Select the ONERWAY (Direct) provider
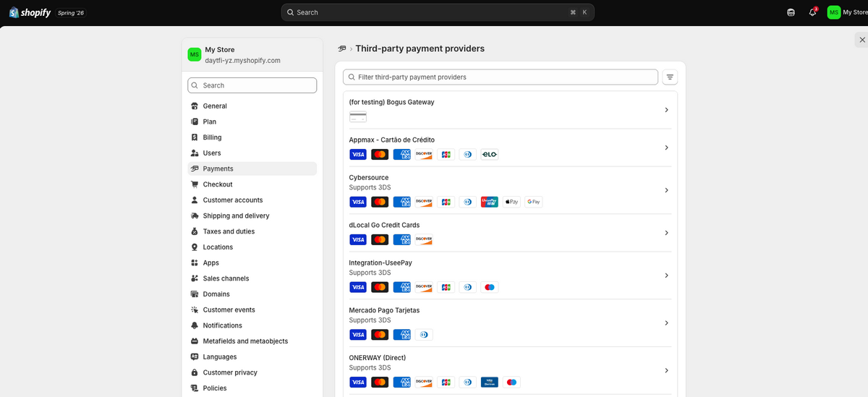The image size is (868, 397). point(510,371)
